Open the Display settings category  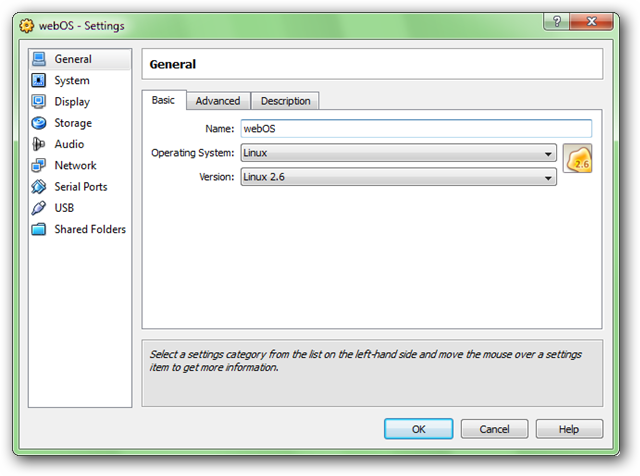pyautogui.click(x=72, y=102)
